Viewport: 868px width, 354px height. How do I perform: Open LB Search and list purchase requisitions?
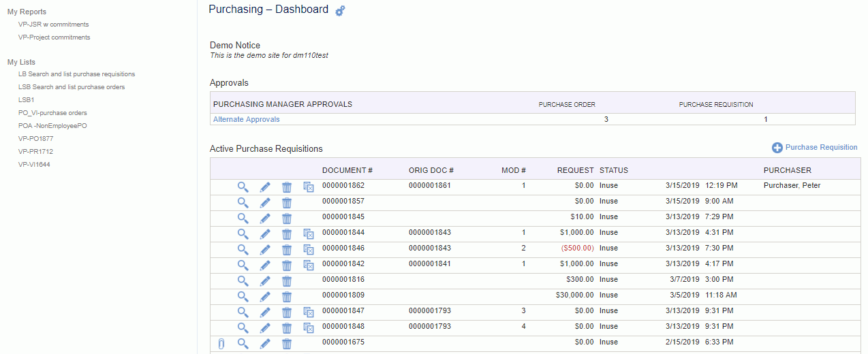77,74
